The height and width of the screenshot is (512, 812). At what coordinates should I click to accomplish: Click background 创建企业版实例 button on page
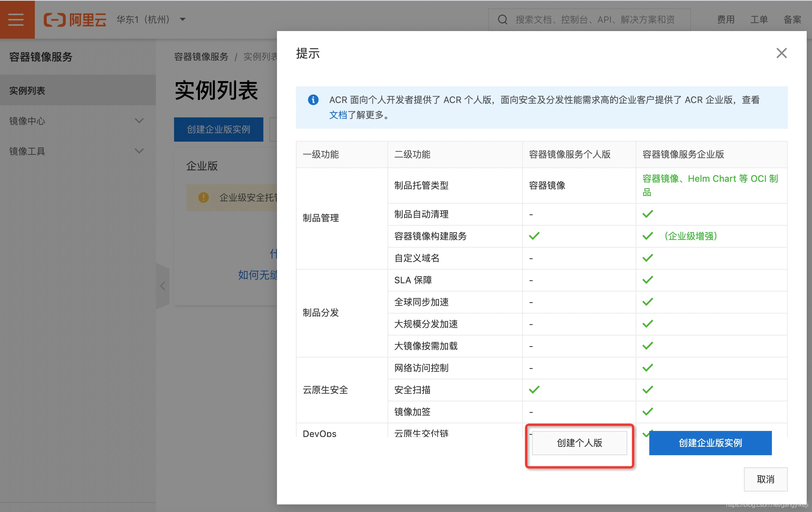click(219, 130)
